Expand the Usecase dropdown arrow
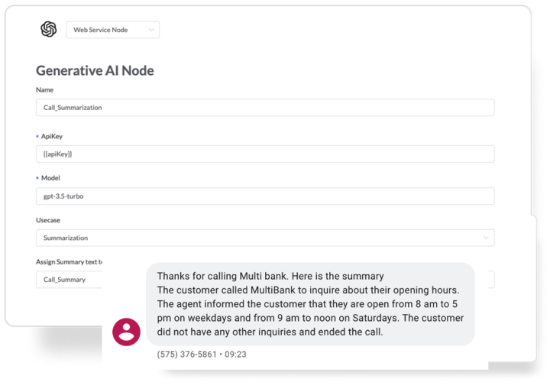The width and height of the screenshot is (550, 392). 486,238
